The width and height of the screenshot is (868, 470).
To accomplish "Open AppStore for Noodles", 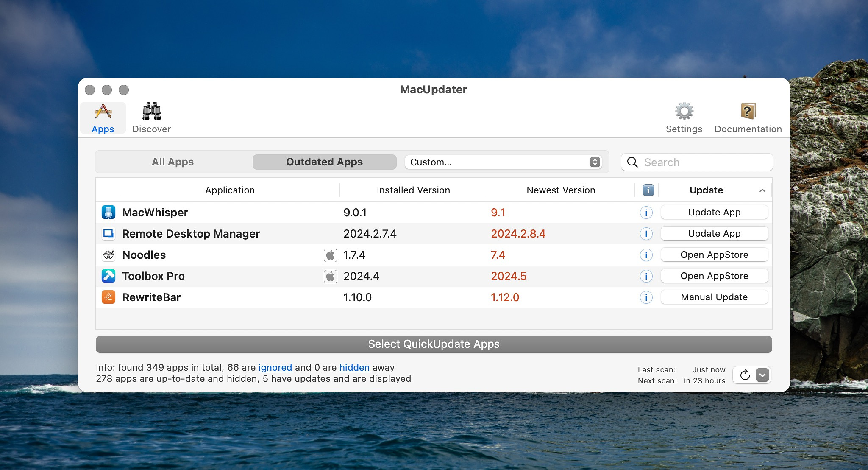I will tap(714, 255).
